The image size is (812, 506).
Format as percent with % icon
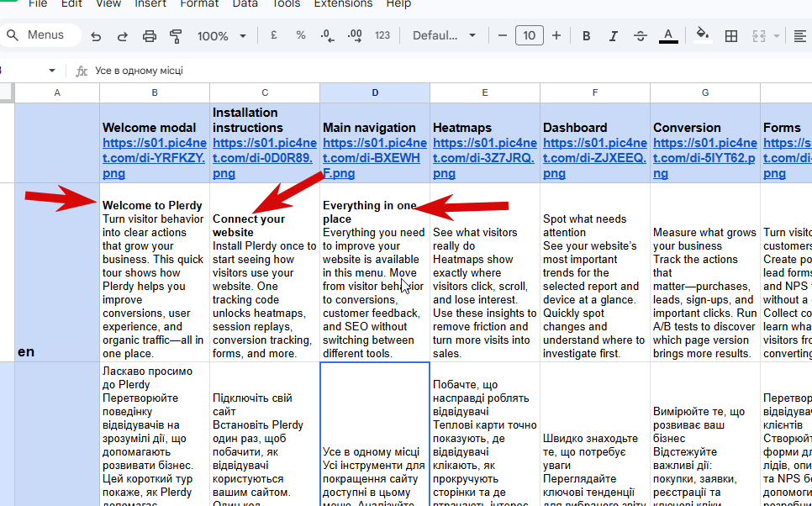pyautogui.click(x=301, y=35)
